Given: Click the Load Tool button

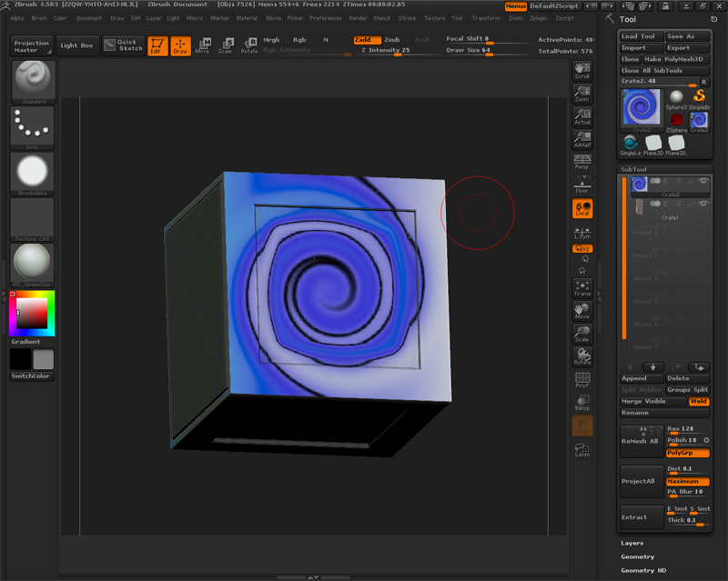Looking at the screenshot, I should click(642, 36).
